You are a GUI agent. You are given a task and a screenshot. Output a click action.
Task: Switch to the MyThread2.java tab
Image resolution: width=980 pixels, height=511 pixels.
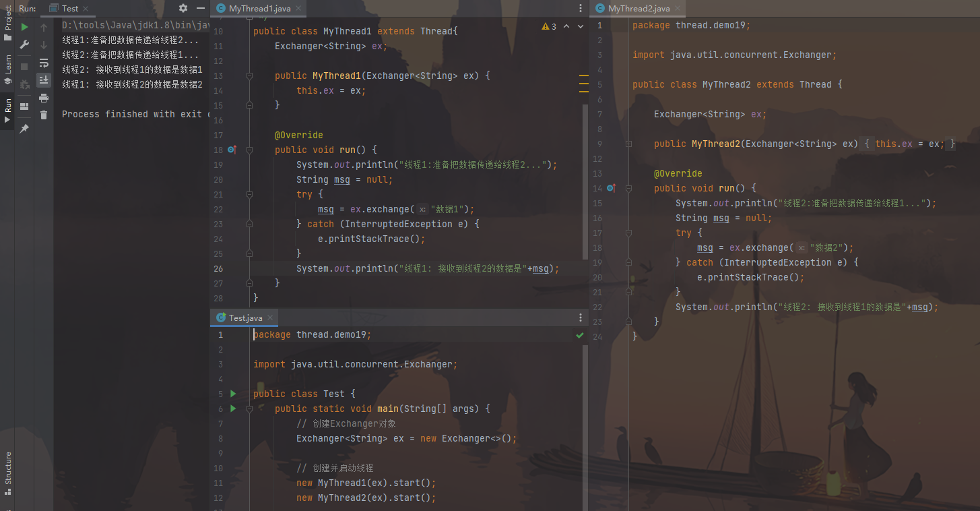tap(638, 9)
